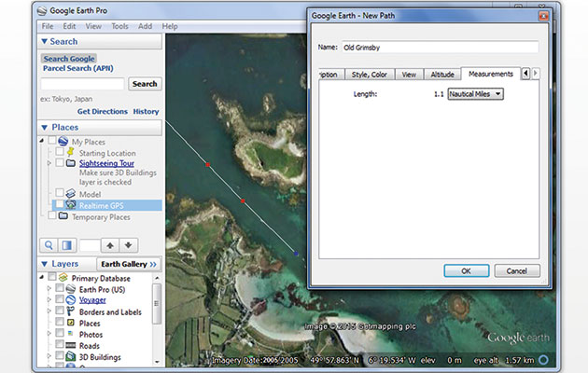Click the path Name input field
588x373 pixels.
(441, 48)
